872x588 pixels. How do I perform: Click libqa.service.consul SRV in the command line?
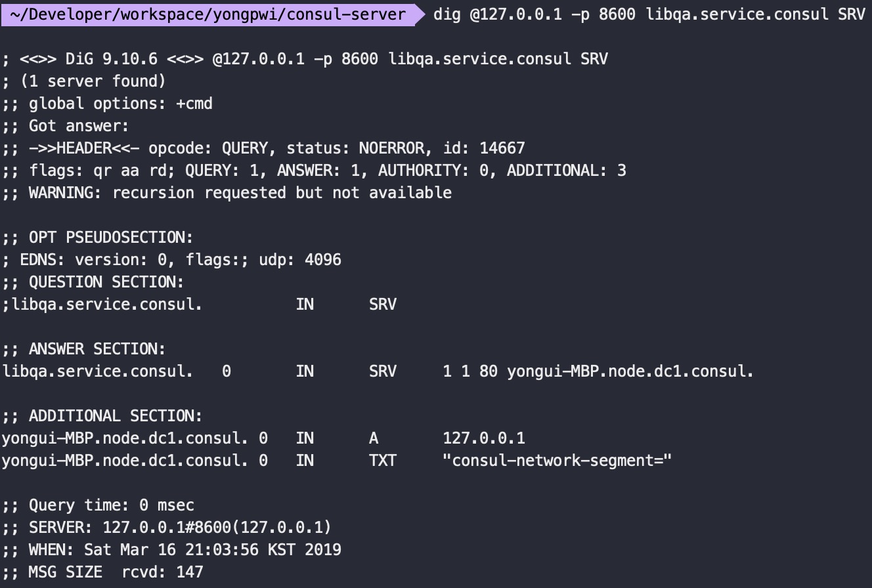[x=756, y=14]
